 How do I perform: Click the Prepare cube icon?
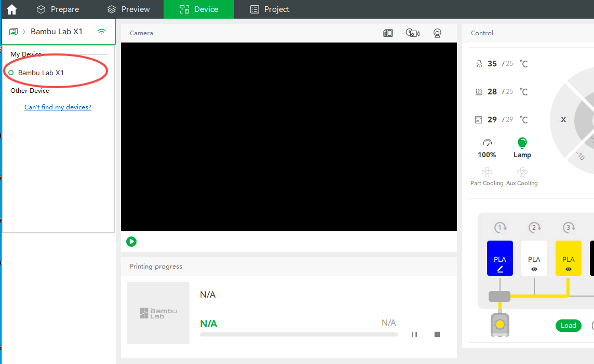[x=40, y=9]
